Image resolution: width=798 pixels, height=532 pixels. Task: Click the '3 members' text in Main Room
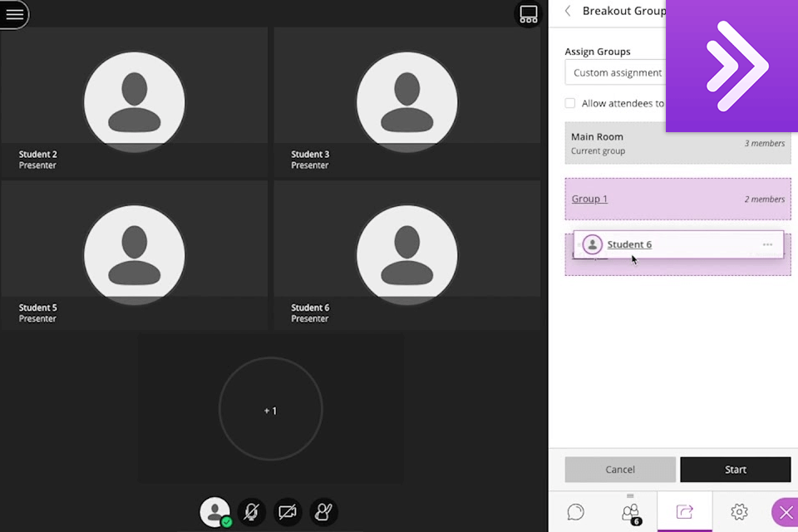765,143
